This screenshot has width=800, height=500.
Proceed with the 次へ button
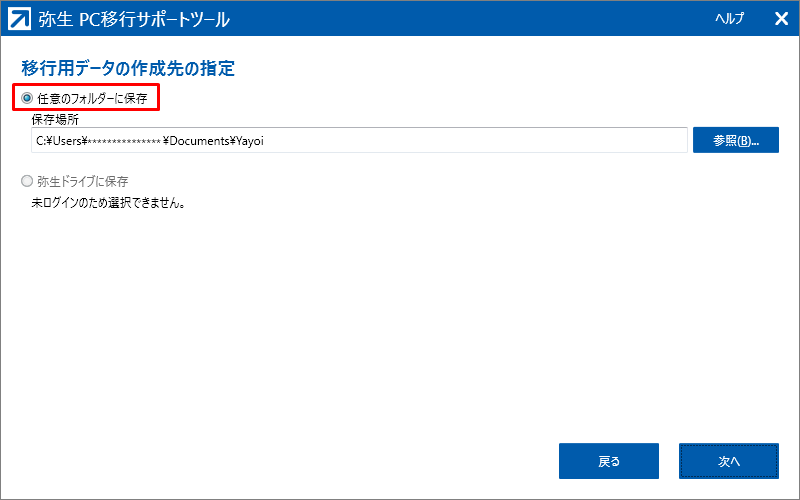(x=728, y=461)
